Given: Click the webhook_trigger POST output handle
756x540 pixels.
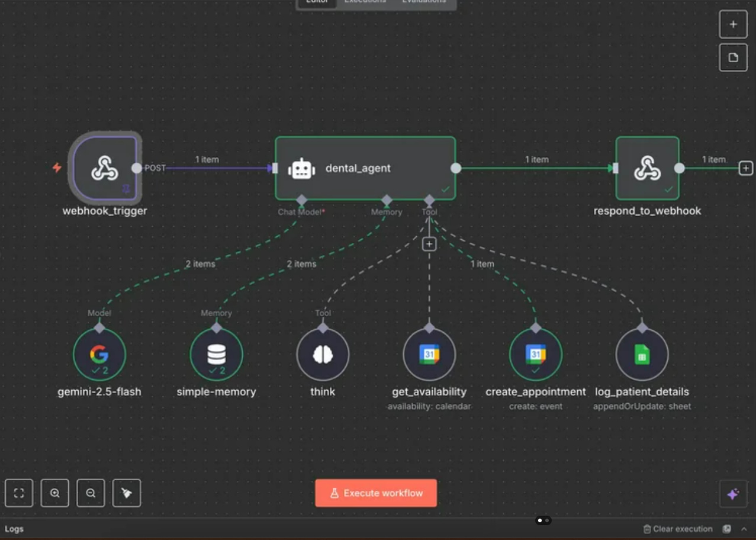Looking at the screenshot, I should click(x=137, y=168).
